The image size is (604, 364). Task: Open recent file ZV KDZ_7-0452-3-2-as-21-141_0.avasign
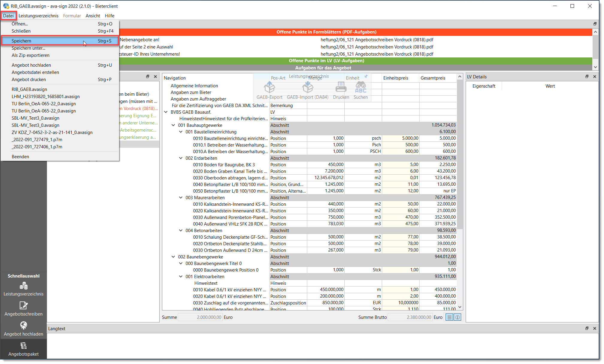pos(60,132)
